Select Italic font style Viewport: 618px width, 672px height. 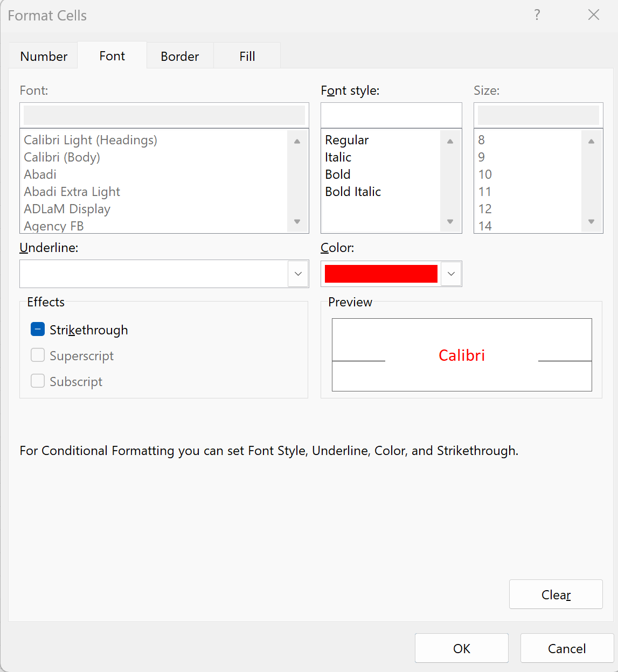(x=338, y=157)
